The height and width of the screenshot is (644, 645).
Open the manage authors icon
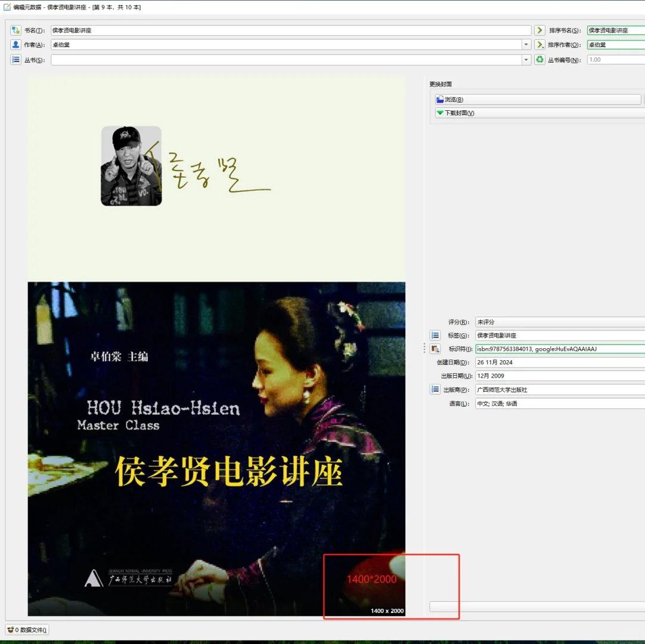pos(15,45)
